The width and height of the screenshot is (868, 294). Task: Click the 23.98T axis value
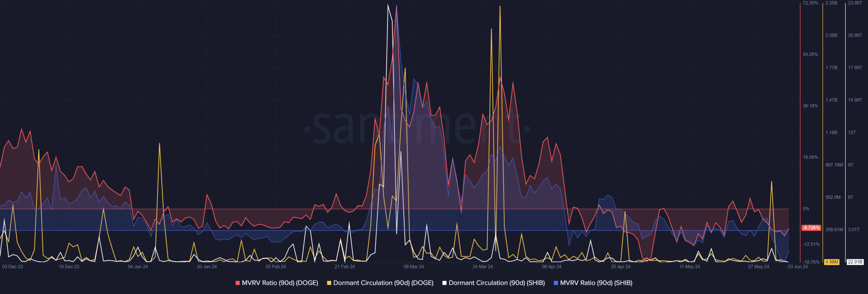[855, 3]
